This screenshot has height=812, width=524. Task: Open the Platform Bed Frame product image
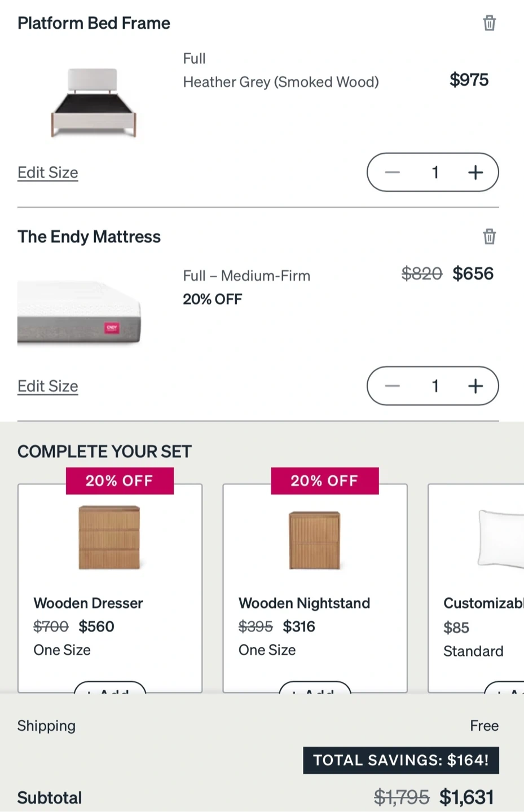(94, 103)
